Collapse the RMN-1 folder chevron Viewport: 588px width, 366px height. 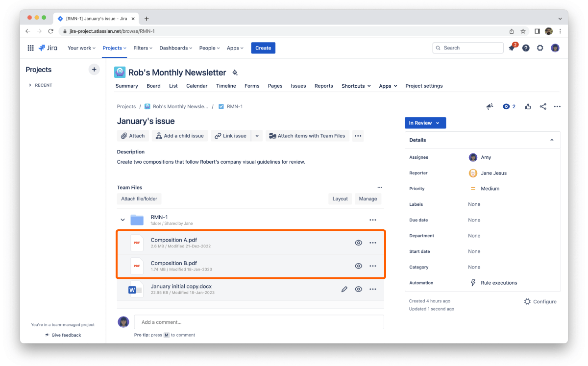[122, 220]
